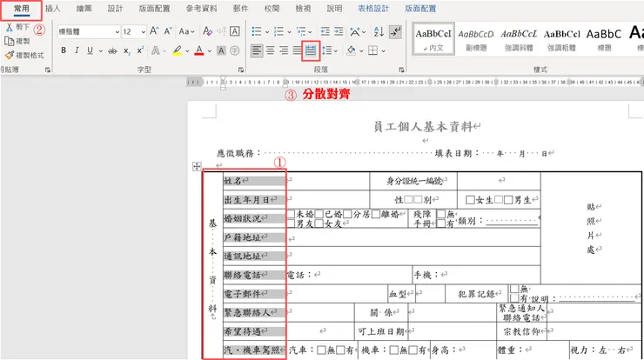Switch to the 常用 tab
644x360 pixels.
click(x=22, y=9)
